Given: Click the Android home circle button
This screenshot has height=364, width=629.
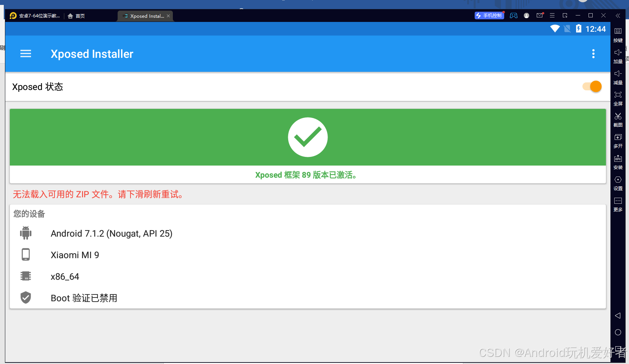Looking at the screenshot, I should [618, 332].
